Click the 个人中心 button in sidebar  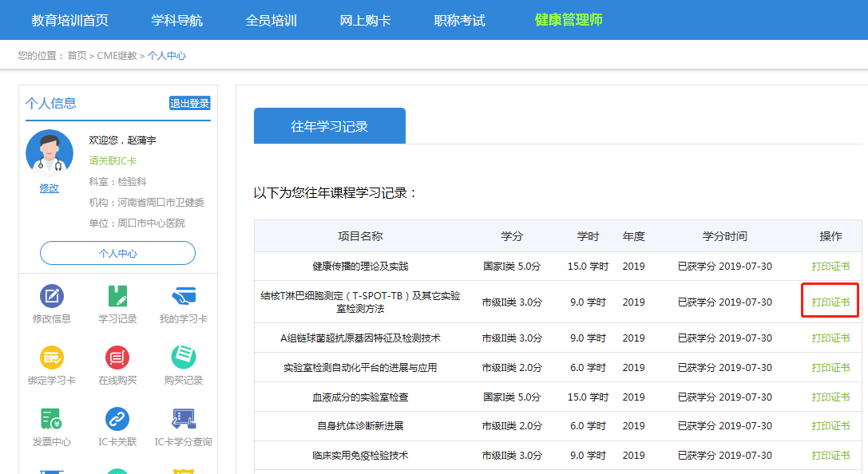point(117,253)
